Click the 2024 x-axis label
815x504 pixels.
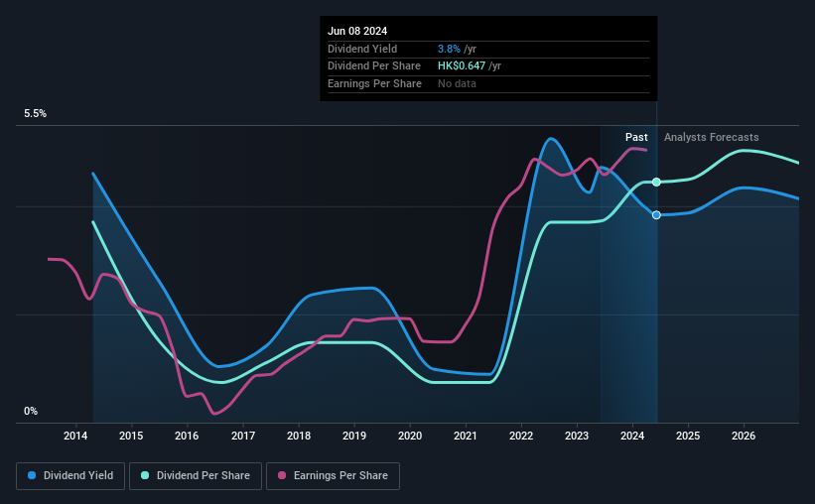coord(632,436)
